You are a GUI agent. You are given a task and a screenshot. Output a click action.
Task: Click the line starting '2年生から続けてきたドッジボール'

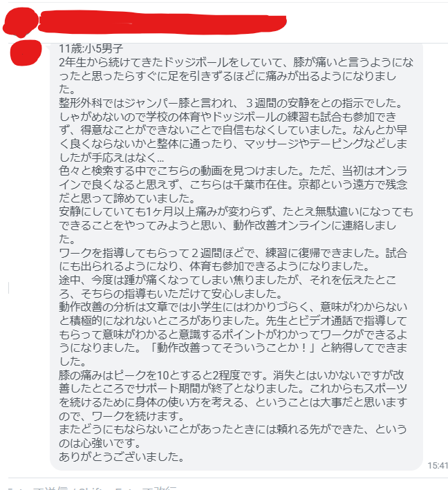tap(236, 62)
